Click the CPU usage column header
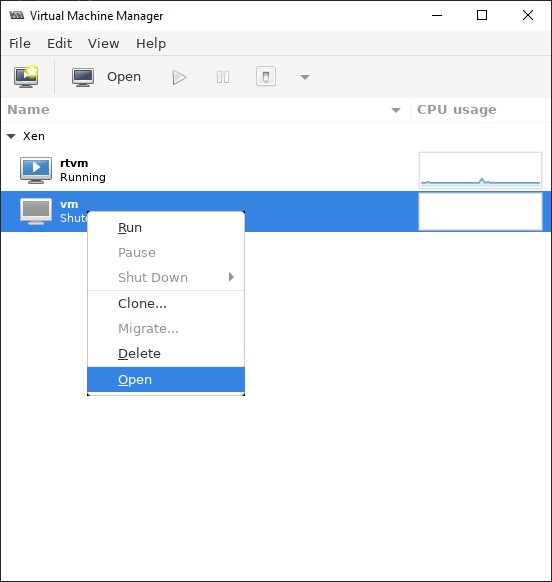552x582 pixels. (457, 109)
